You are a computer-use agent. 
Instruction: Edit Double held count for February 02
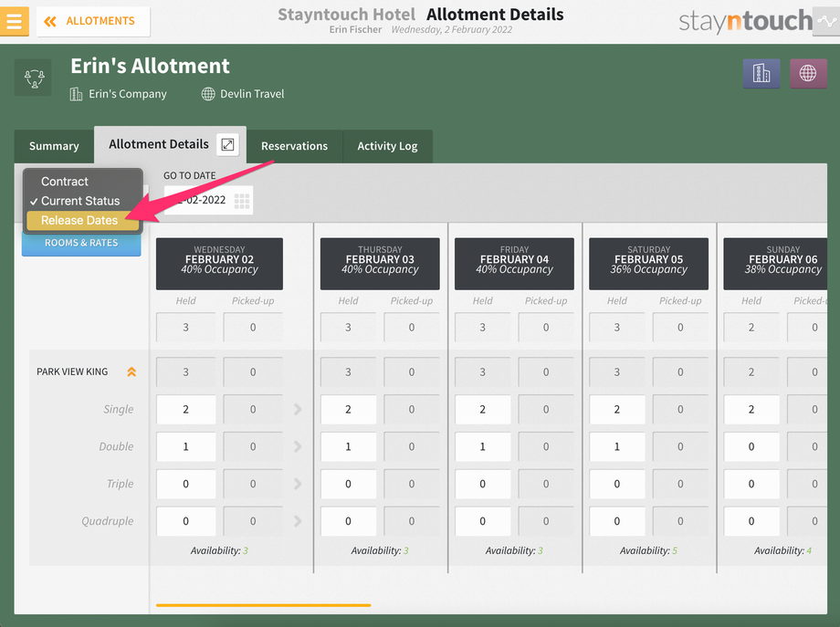coord(186,446)
